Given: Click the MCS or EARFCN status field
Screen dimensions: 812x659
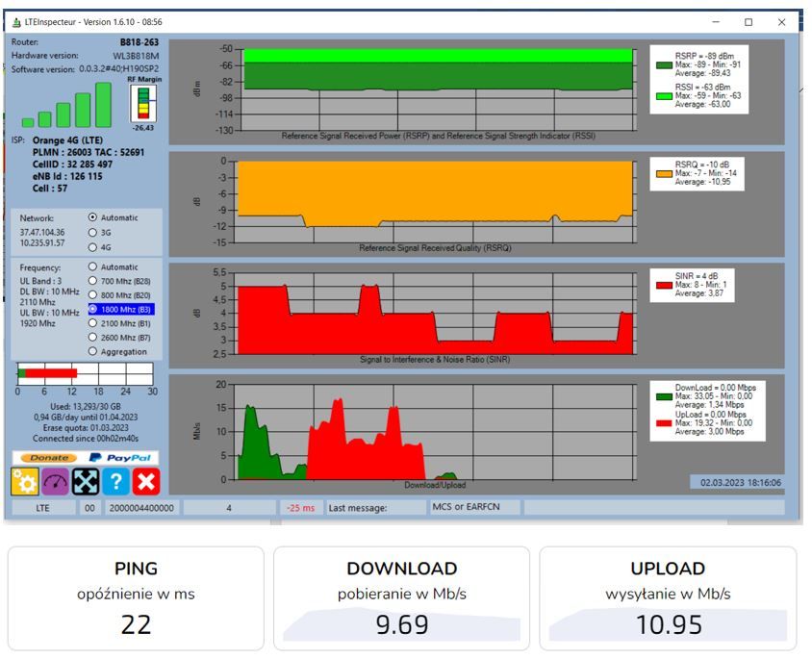Looking at the screenshot, I should (474, 507).
